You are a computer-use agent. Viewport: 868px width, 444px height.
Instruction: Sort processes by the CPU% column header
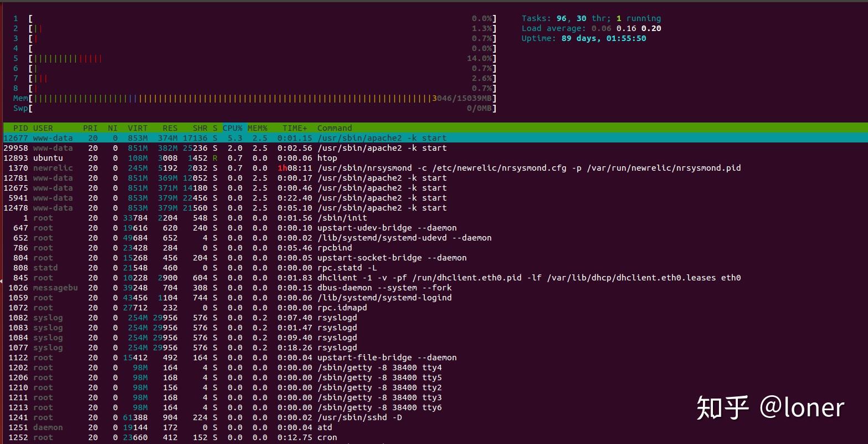click(x=232, y=128)
